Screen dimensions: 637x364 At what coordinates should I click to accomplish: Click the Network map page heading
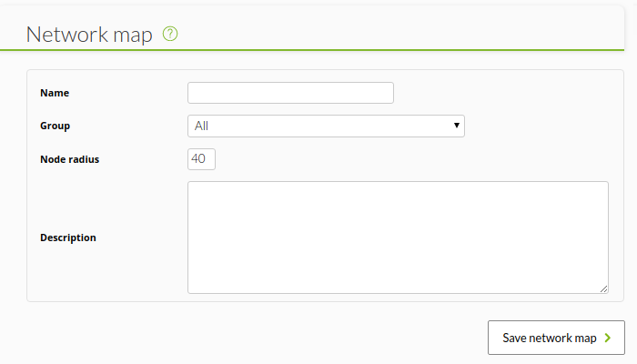[x=89, y=35]
